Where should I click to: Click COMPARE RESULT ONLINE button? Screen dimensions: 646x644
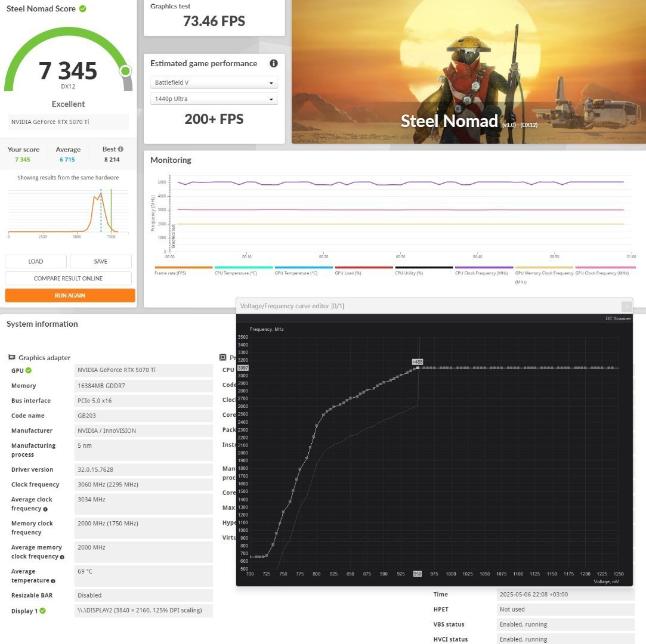pos(69,278)
